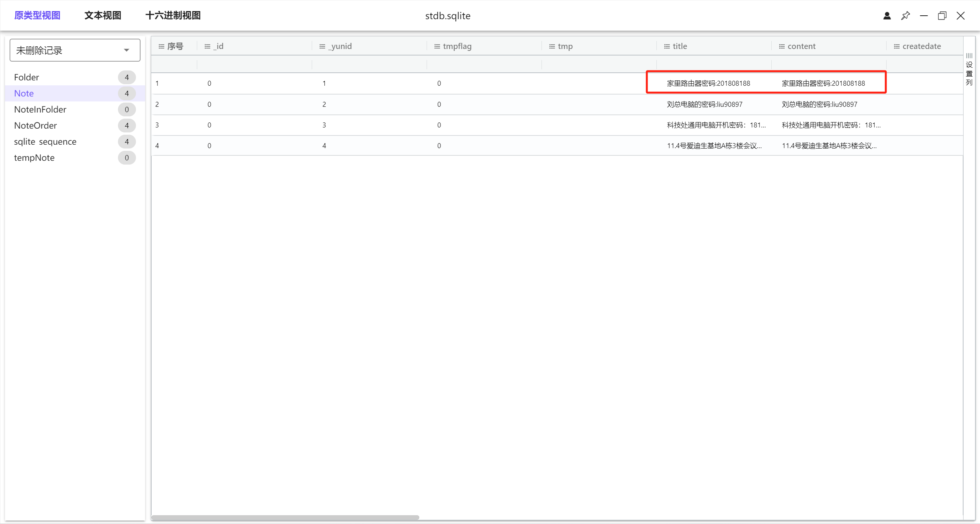Switch to the 文本视图 tab

point(103,16)
